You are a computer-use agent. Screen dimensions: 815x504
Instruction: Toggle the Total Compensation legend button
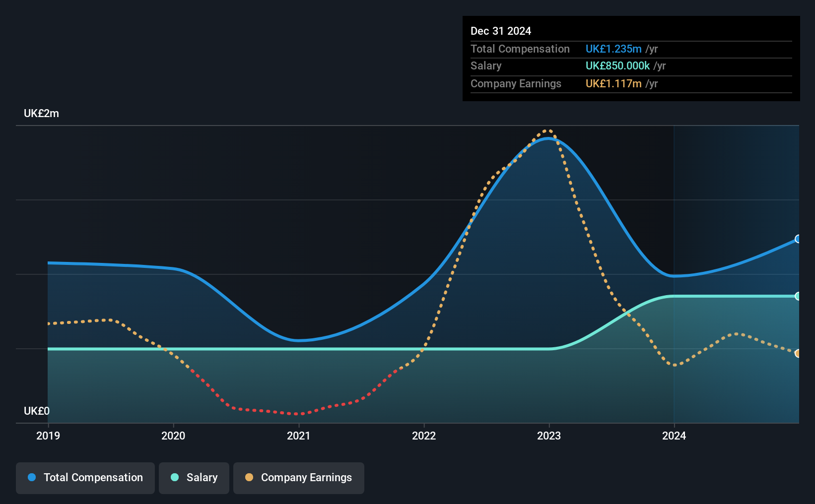(85, 478)
